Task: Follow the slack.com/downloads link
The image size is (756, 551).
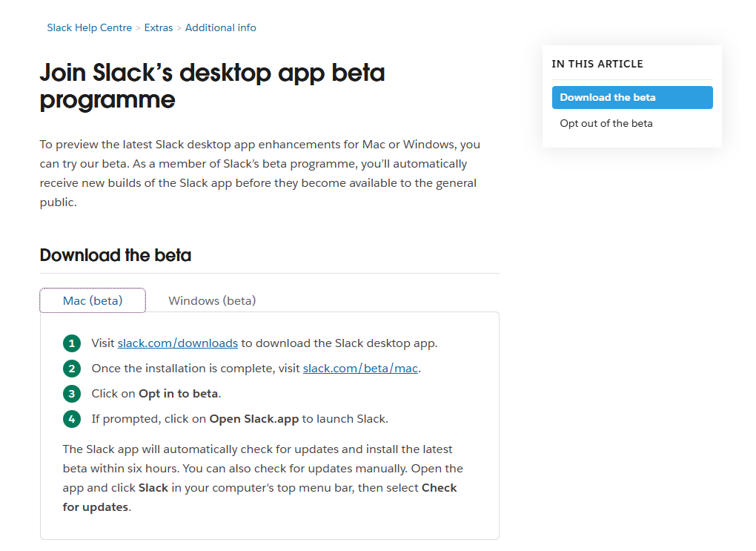Action: click(177, 343)
